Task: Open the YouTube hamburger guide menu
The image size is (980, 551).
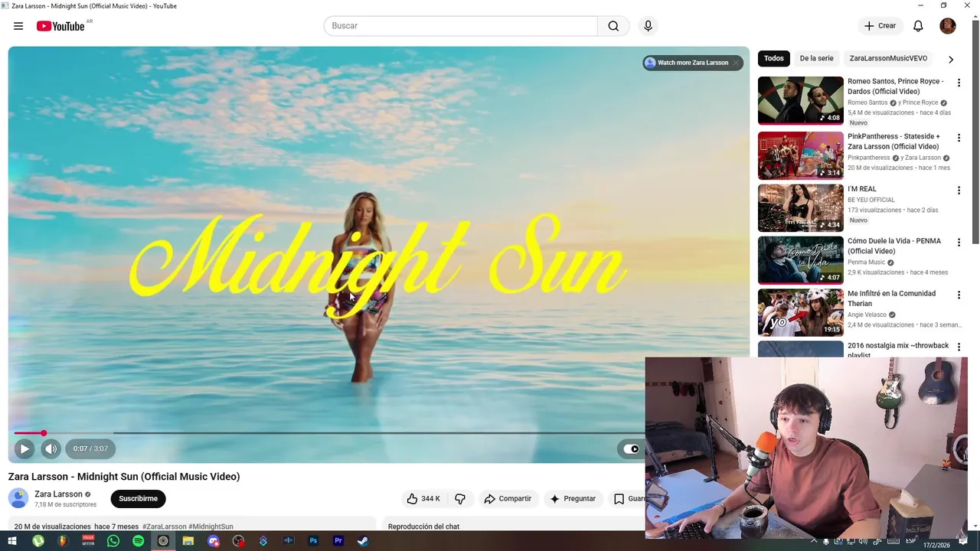Action: point(18,26)
